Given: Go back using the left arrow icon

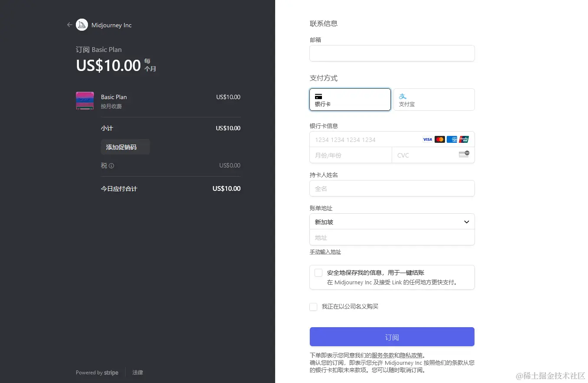Looking at the screenshot, I should coord(69,25).
